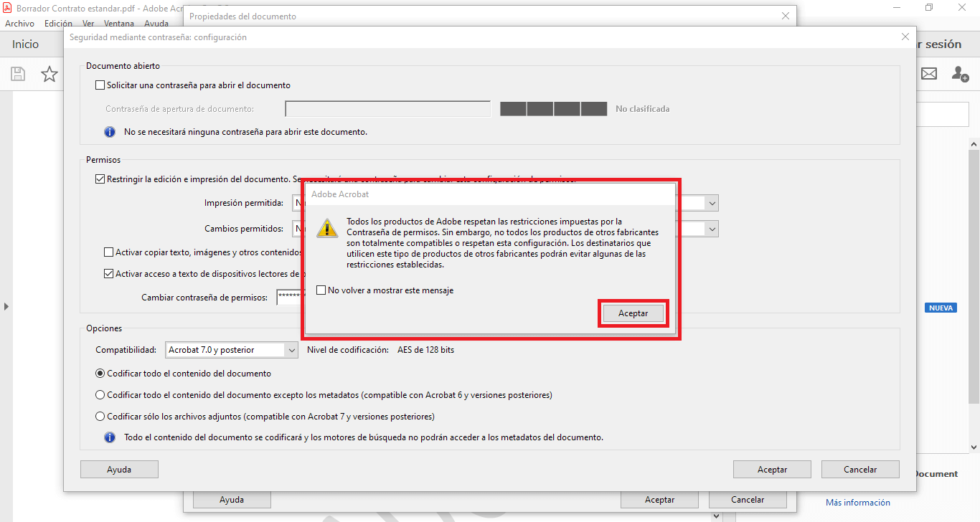Click the Save floppy disk icon

[18, 74]
